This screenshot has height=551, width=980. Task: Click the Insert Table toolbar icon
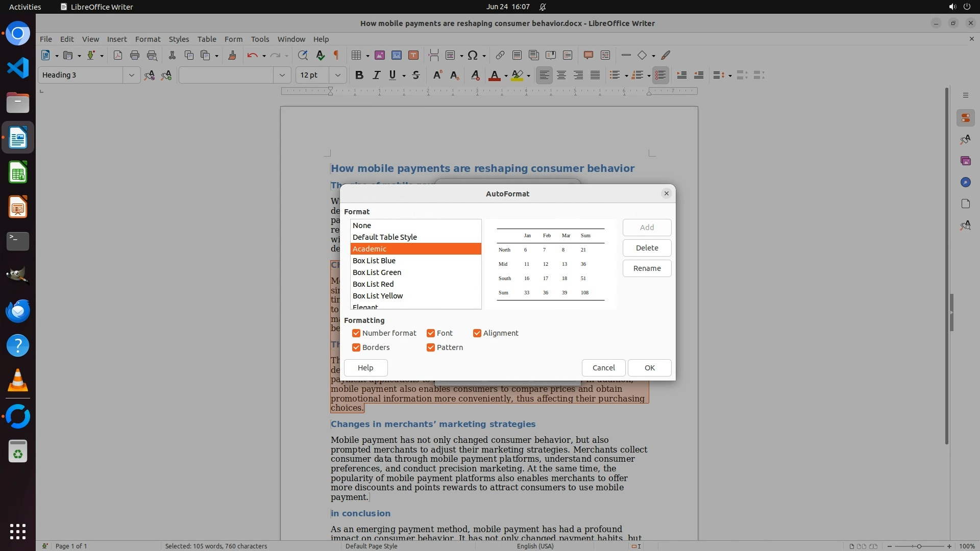tap(356, 55)
